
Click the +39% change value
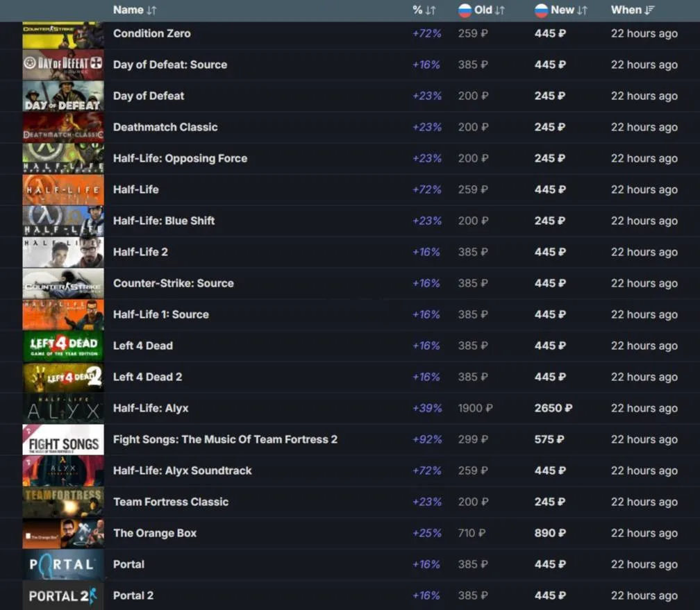[x=427, y=408]
